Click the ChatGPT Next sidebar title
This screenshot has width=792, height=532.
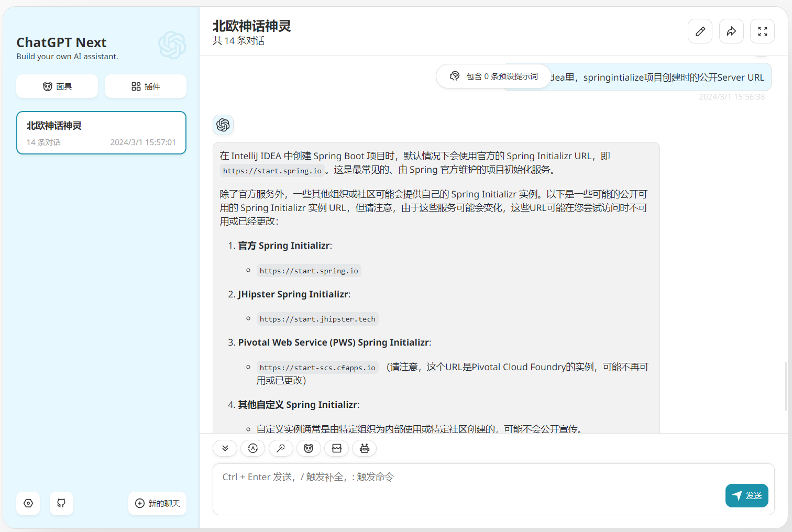pos(61,42)
